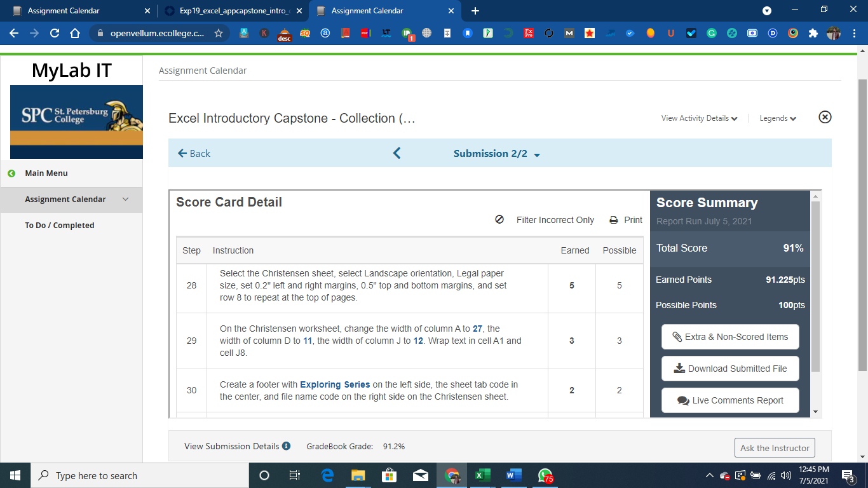Open Excel from the taskbar
Viewport: 868px width, 488px height.
(x=483, y=475)
